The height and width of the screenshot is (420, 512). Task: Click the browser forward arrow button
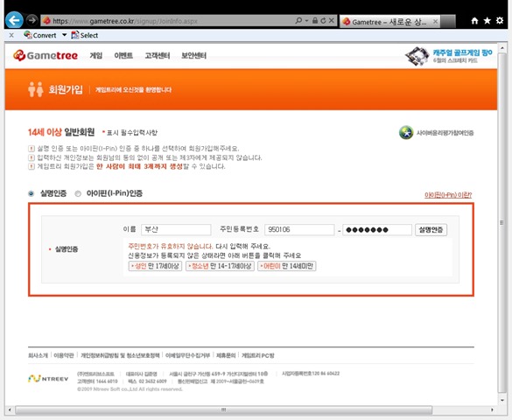(x=32, y=20)
